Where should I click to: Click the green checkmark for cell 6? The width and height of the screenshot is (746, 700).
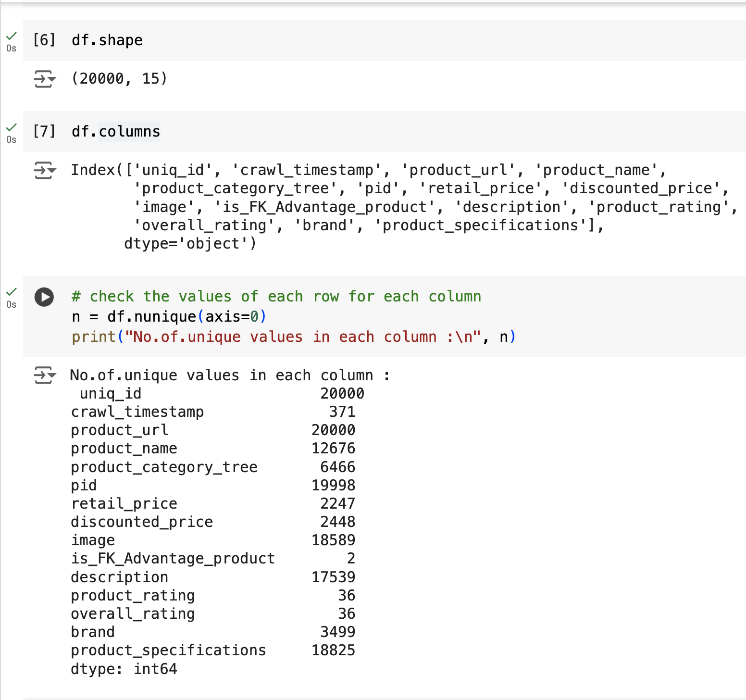[x=11, y=36]
